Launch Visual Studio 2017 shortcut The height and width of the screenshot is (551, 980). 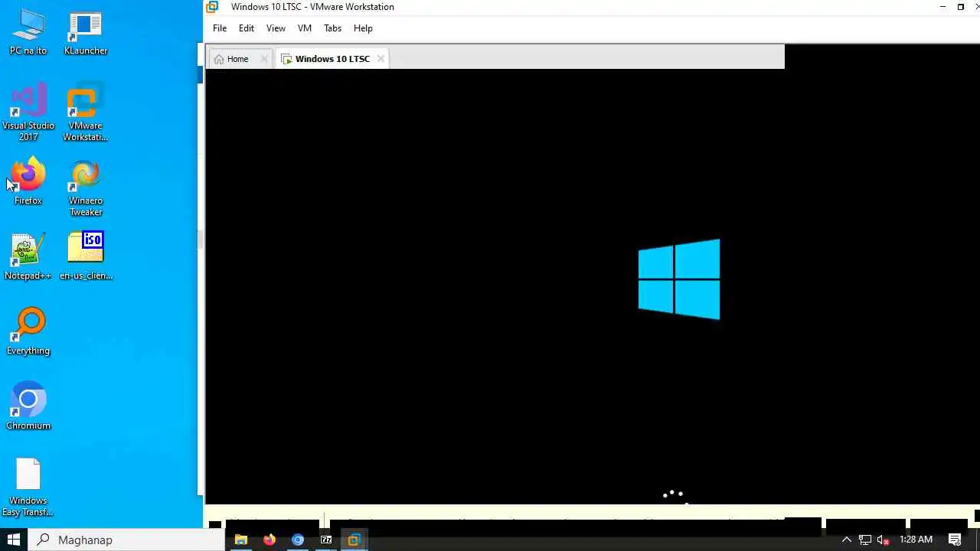(28, 113)
